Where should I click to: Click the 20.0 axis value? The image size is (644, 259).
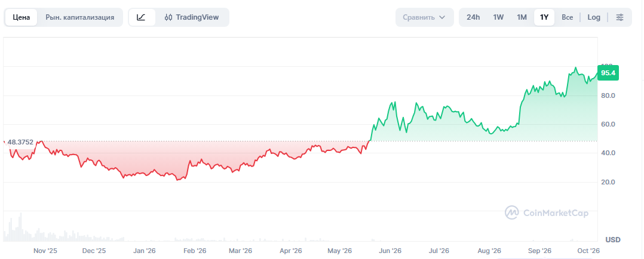click(608, 182)
